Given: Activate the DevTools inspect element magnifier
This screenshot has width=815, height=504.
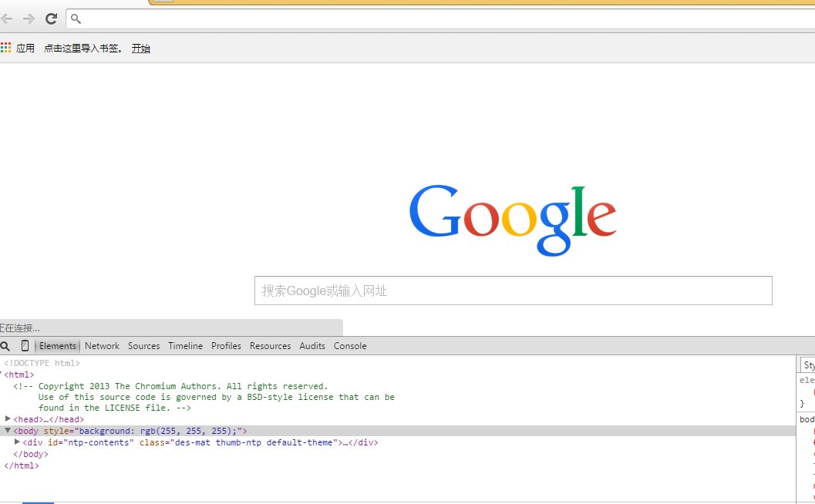Looking at the screenshot, I should pos(5,346).
